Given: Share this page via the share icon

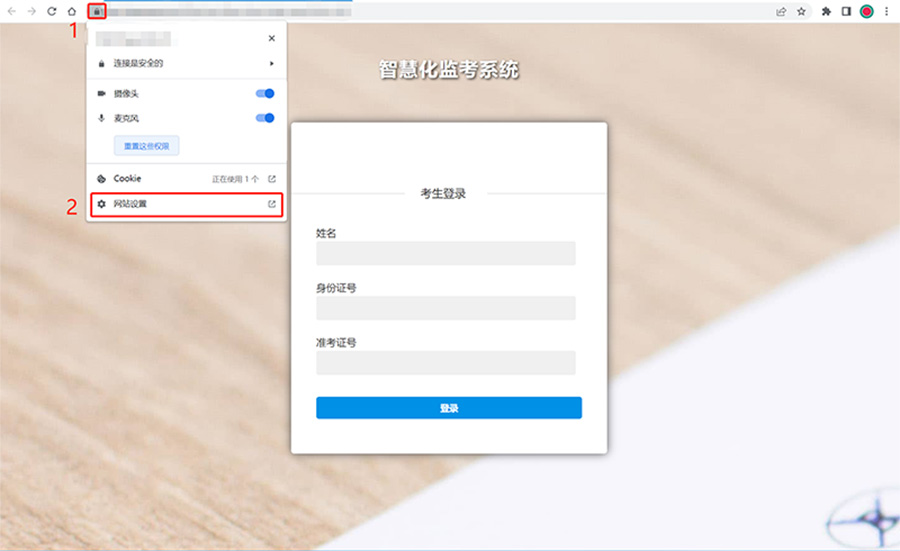Looking at the screenshot, I should (x=781, y=11).
